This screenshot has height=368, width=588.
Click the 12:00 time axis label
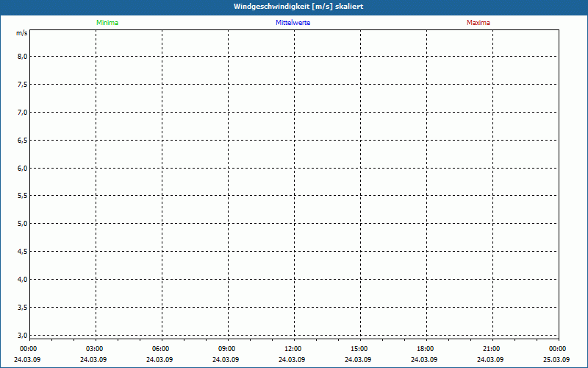[x=293, y=349]
